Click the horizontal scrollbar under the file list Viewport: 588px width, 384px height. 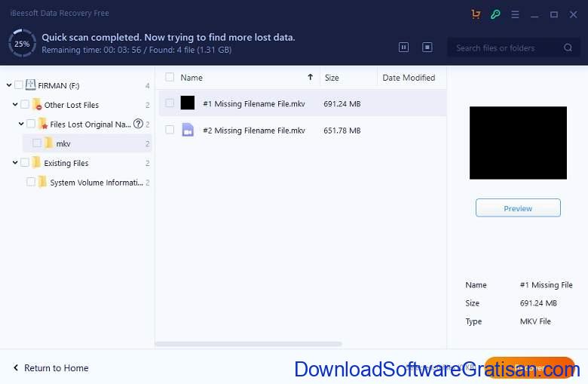(x=248, y=344)
